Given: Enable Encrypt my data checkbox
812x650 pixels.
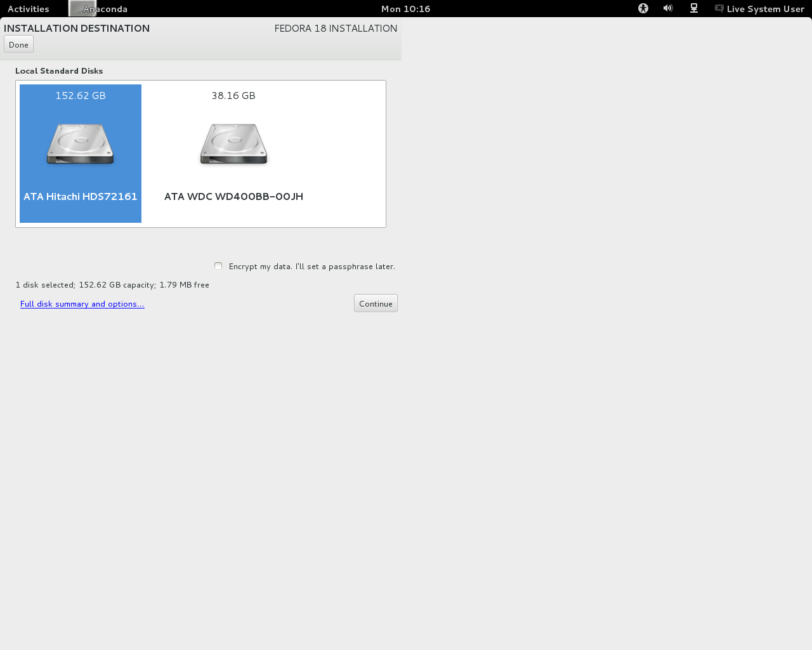Looking at the screenshot, I should coord(218,266).
